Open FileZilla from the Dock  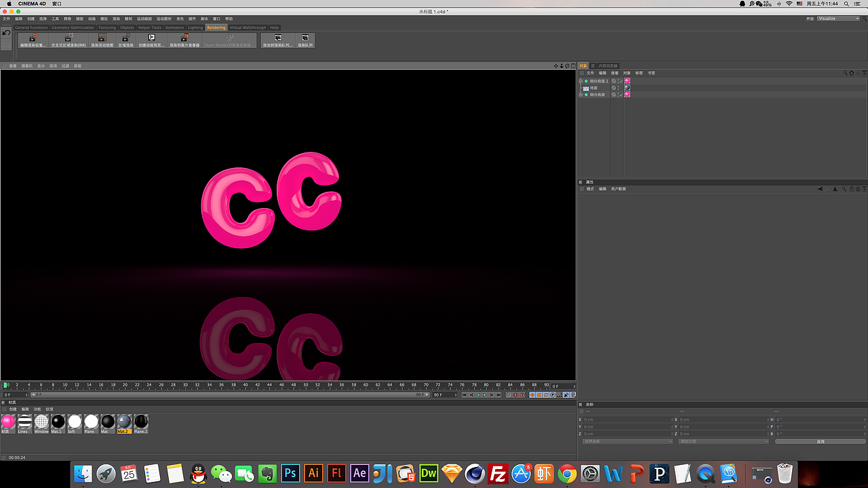(498, 473)
